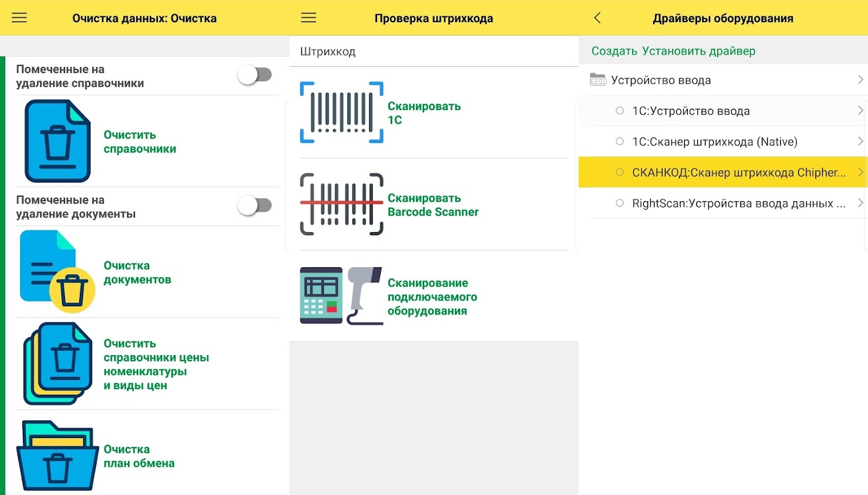868x495 pixels.
Task: Select СКАНКОД:Сканер штрихкода Chipher row text
Action: coord(739,173)
